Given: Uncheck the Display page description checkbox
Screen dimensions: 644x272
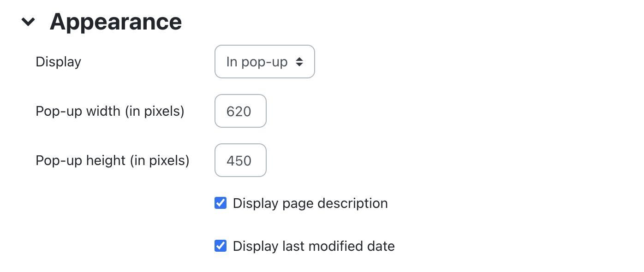Looking at the screenshot, I should (x=221, y=203).
